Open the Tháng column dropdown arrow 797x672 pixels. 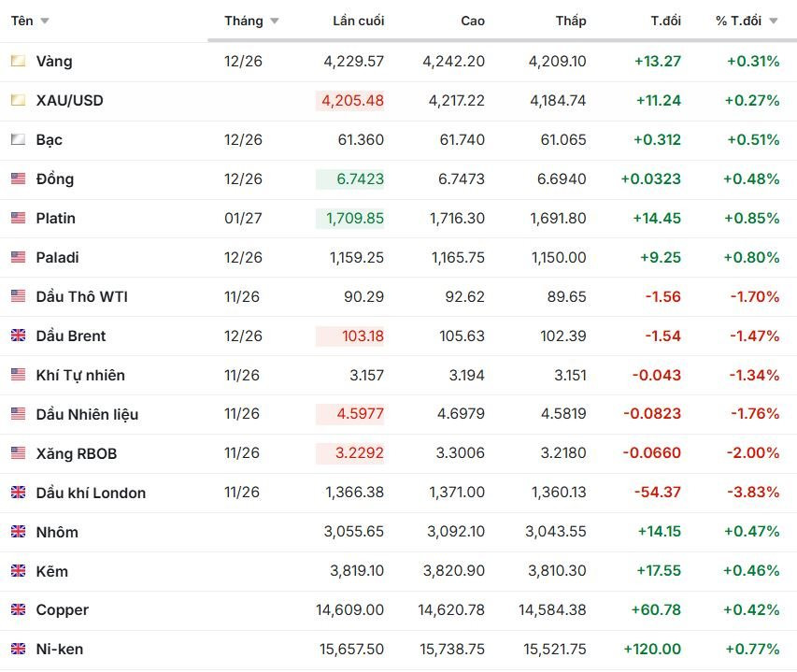[275, 21]
